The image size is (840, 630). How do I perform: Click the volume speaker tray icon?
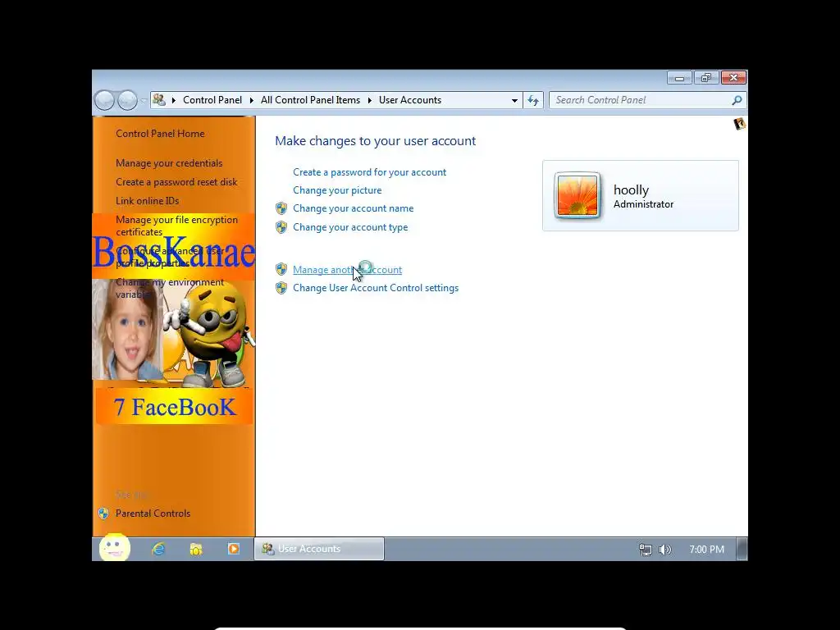coord(664,550)
